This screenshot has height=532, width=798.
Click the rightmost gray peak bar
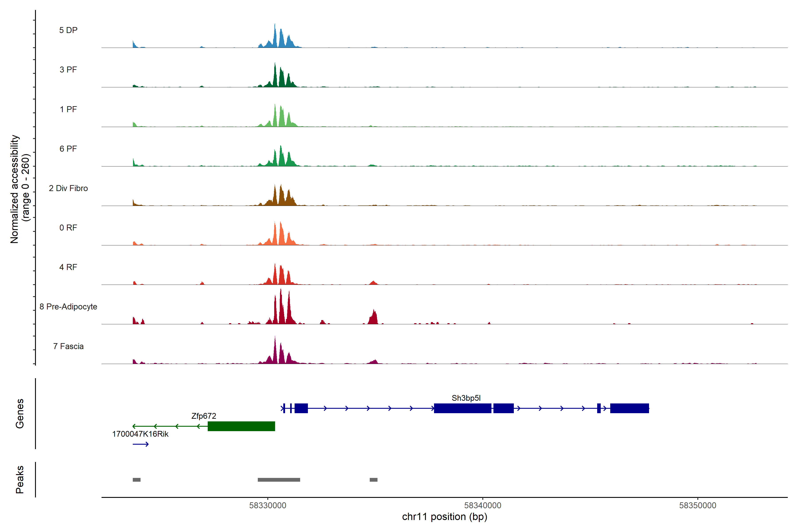pyautogui.click(x=373, y=480)
